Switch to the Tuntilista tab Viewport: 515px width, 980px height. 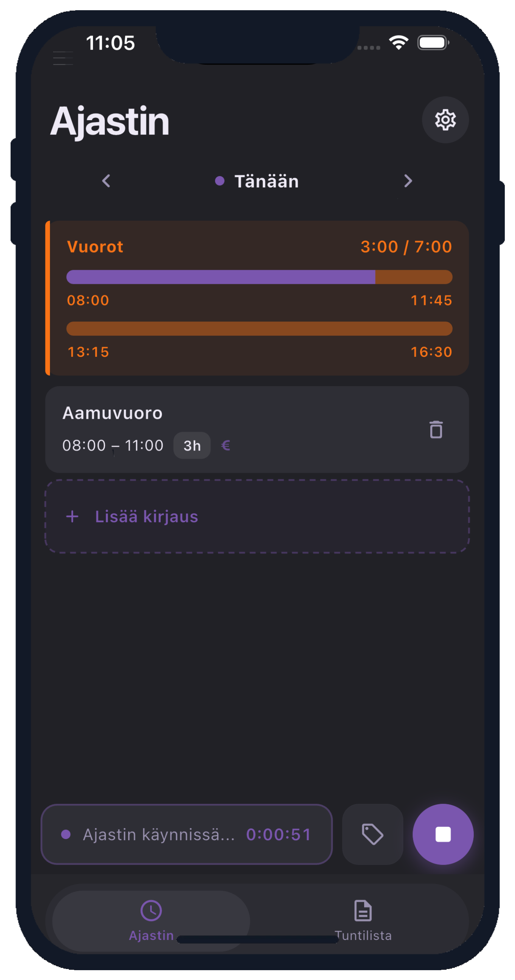[363, 921]
